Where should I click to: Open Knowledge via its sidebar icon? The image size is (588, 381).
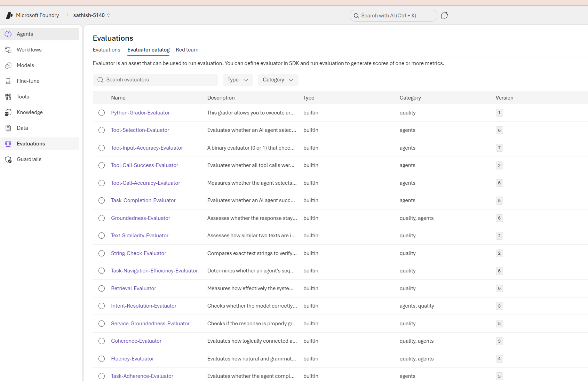(8, 112)
